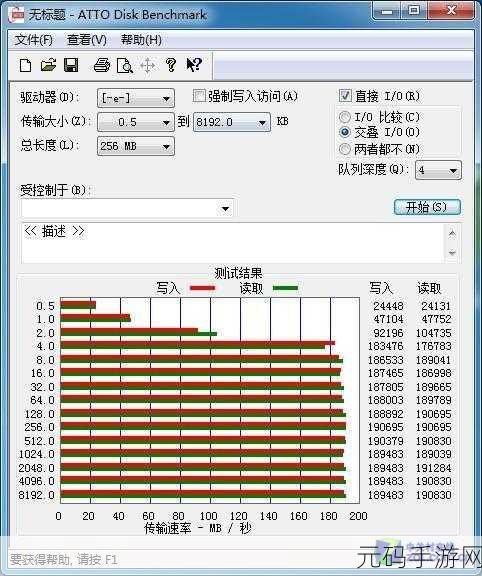Select the I/O 比较 radio button
The image size is (482, 576).
tap(345, 117)
